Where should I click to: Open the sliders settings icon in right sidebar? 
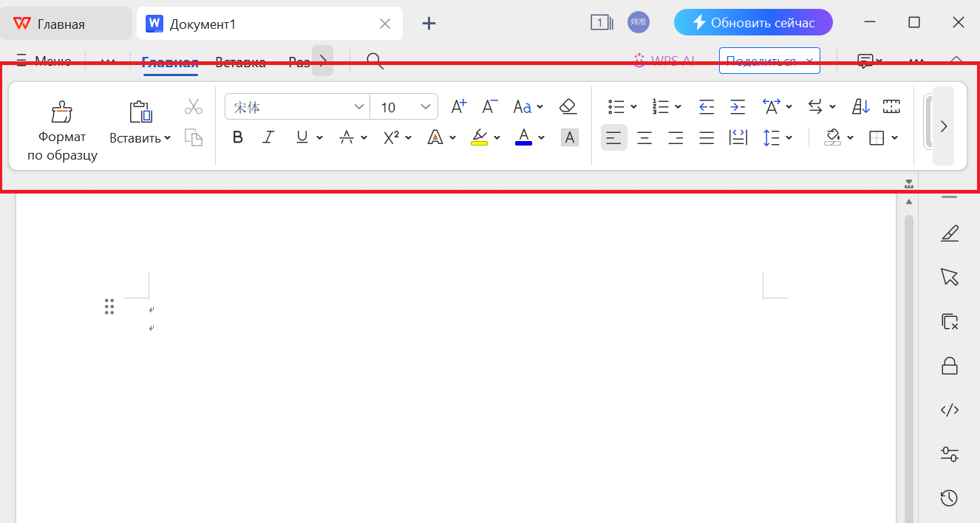[950, 454]
